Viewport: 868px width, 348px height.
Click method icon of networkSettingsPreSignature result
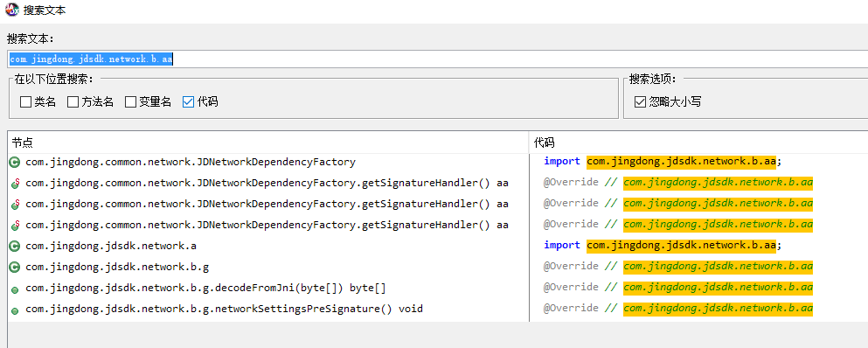pos(15,311)
